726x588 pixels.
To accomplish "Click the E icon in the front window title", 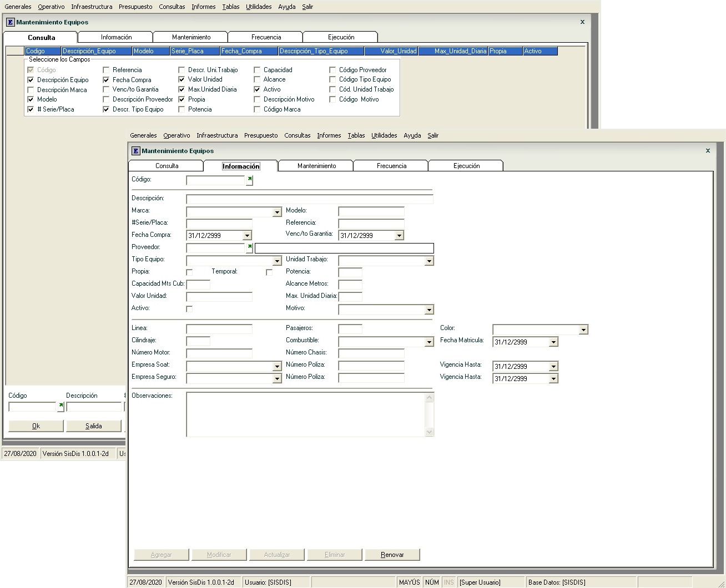I will (x=135, y=151).
